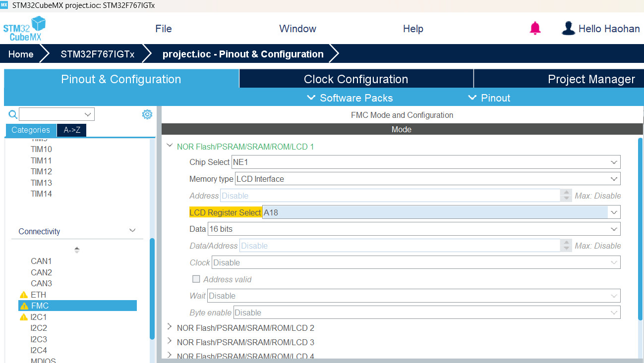Select the Categories tab
644x363 pixels.
pos(31,130)
